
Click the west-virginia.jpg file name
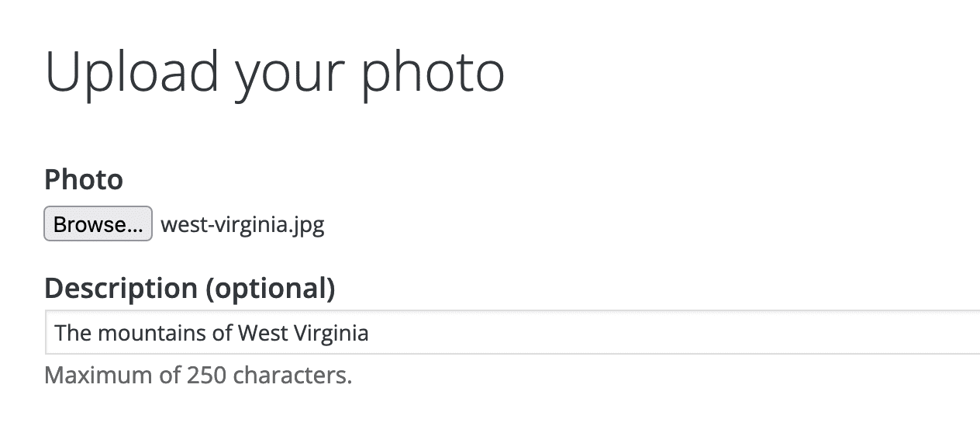[x=242, y=225]
